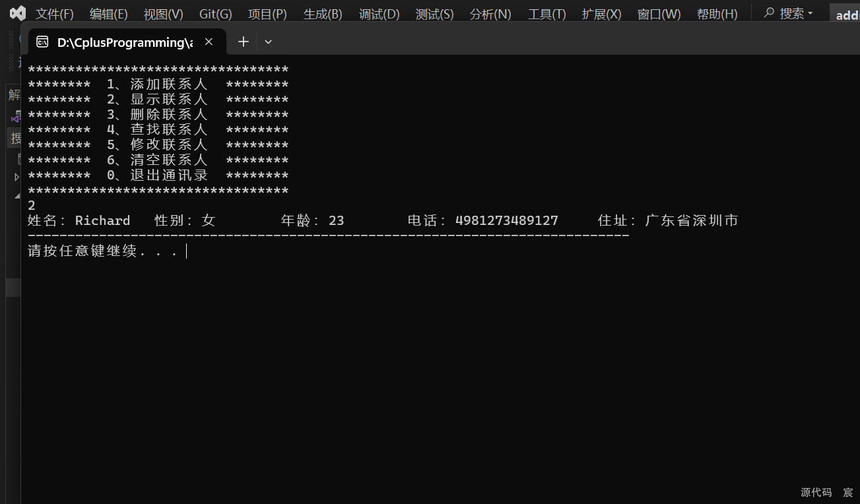Open the 测试(S) menu
Image resolution: width=860 pixels, height=504 pixels.
434,14
